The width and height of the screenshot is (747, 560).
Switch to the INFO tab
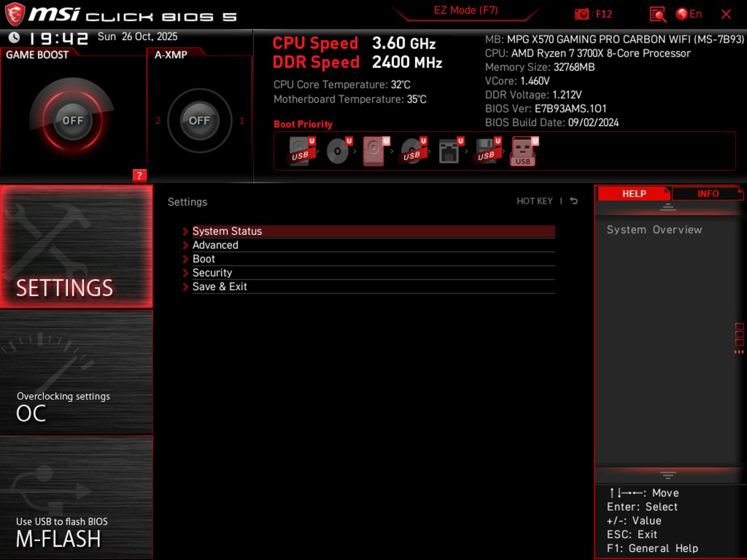point(709,193)
